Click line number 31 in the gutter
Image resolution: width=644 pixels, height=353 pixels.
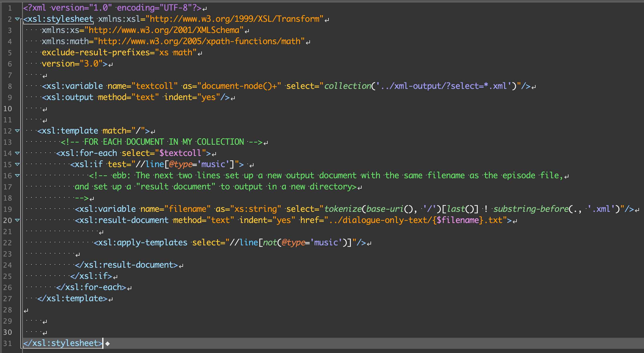[8, 343]
